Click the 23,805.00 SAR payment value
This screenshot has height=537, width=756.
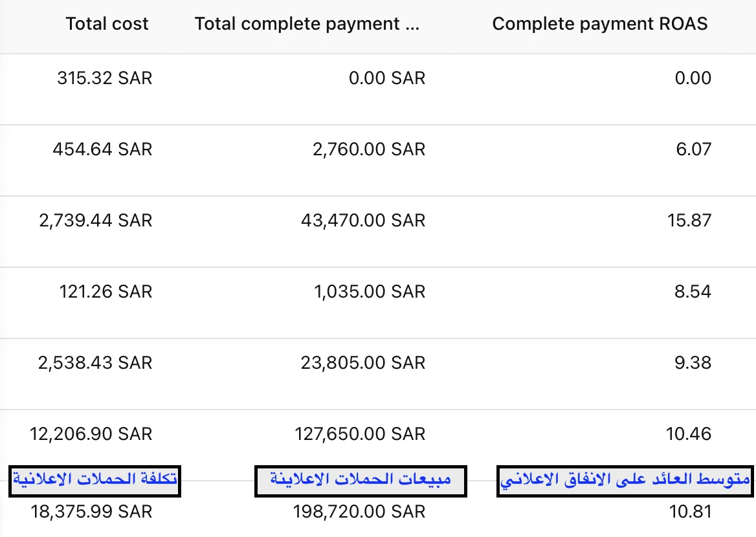[x=363, y=363]
